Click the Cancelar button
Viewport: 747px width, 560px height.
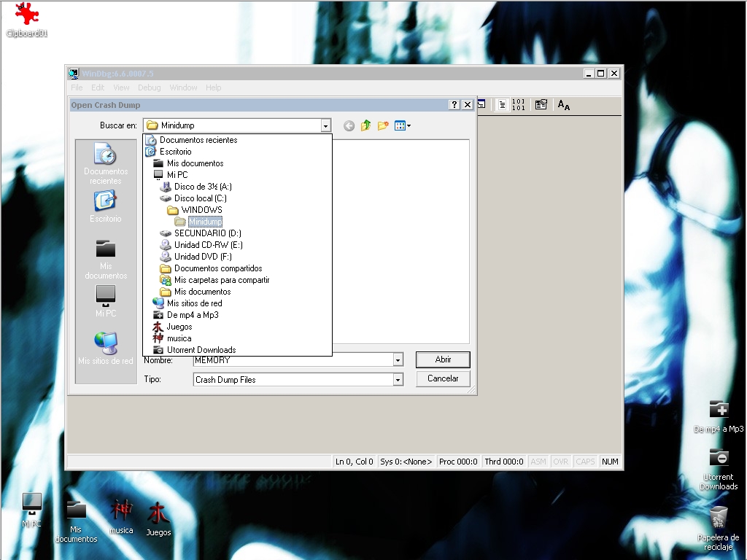443,378
